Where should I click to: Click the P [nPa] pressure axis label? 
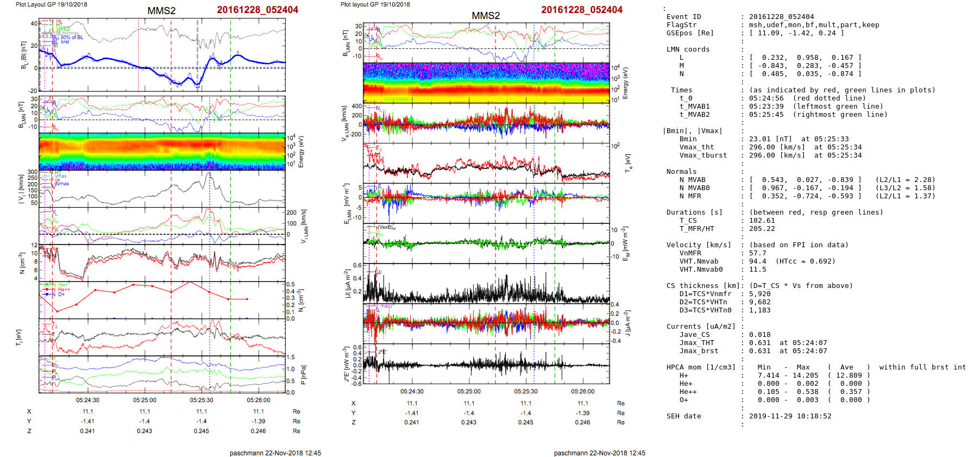pos(303,375)
